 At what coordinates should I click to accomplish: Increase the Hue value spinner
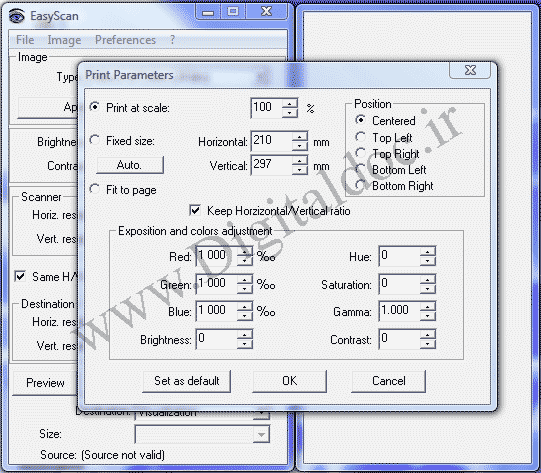point(427,252)
